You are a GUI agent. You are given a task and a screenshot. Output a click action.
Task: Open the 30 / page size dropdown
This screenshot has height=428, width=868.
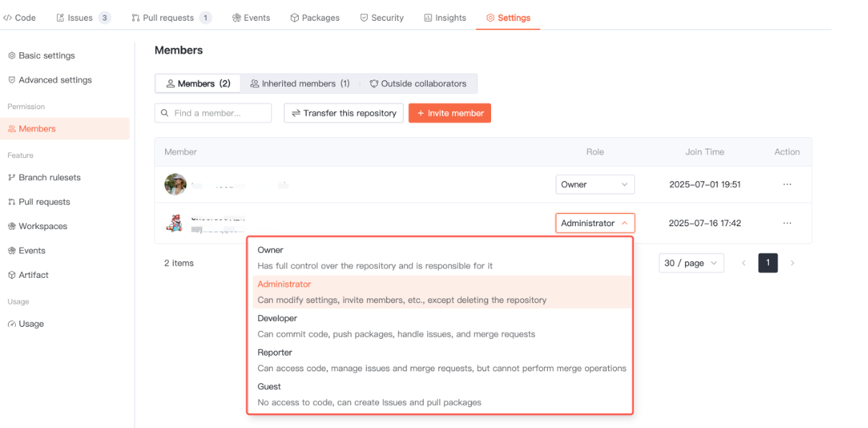[691, 264]
